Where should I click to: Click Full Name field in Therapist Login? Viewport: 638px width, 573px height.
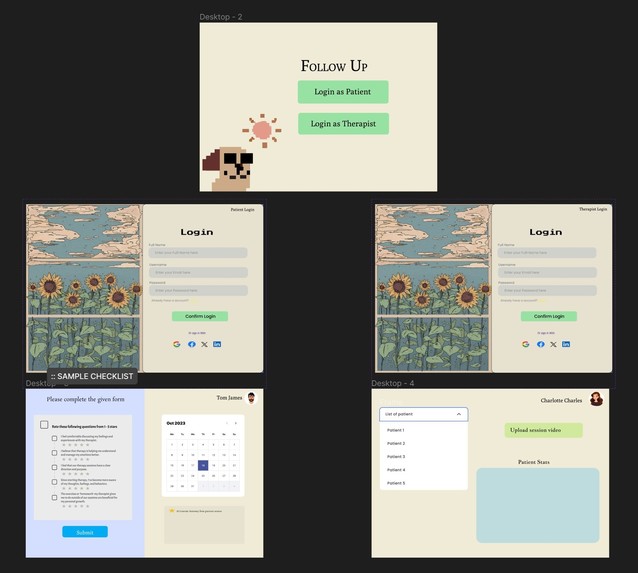547,253
